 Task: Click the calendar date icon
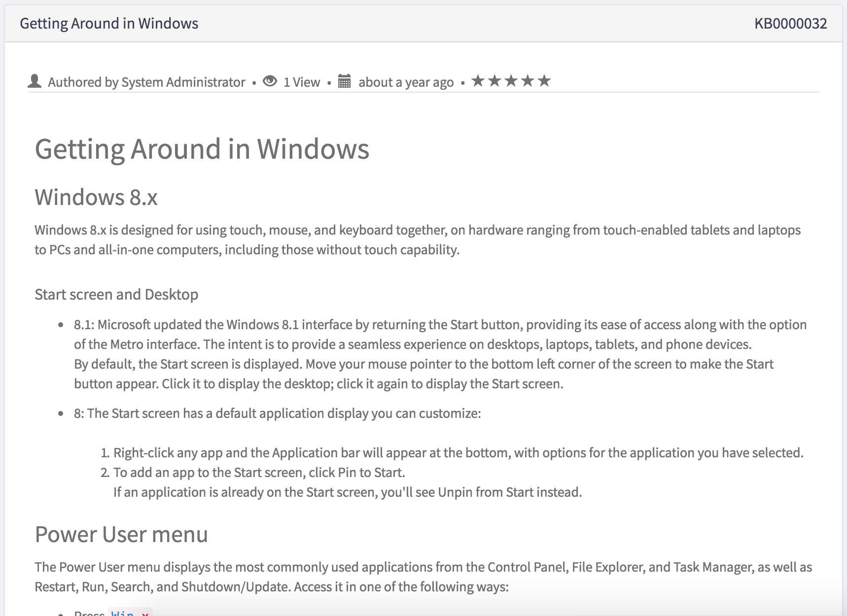344,81
